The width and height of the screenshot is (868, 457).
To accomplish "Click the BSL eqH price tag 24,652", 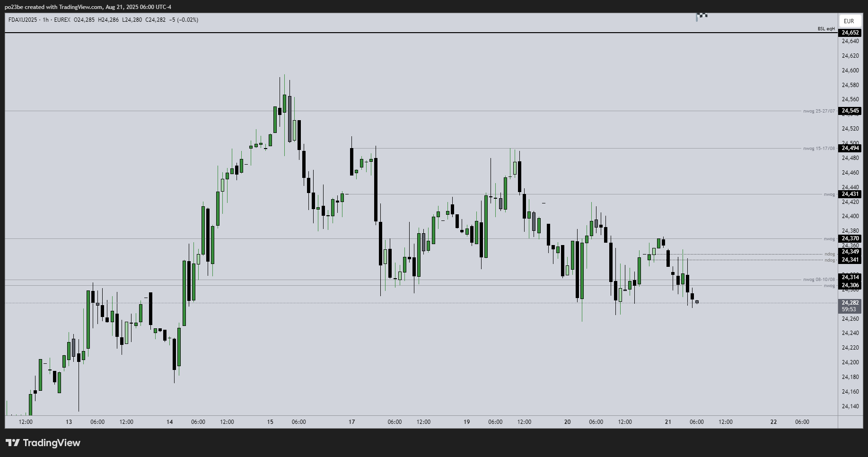I will click(850, 33).
